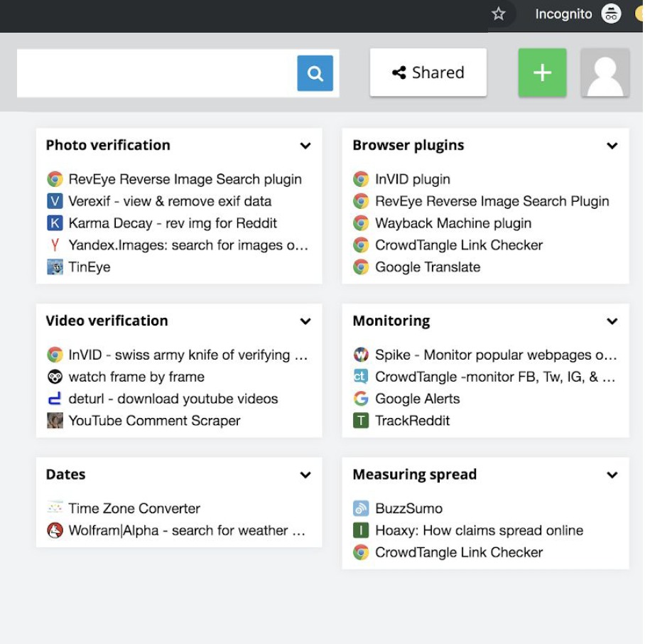645x644 pixels.
Task: Click the Incognito mode icon
Action: tap(611, 14)
